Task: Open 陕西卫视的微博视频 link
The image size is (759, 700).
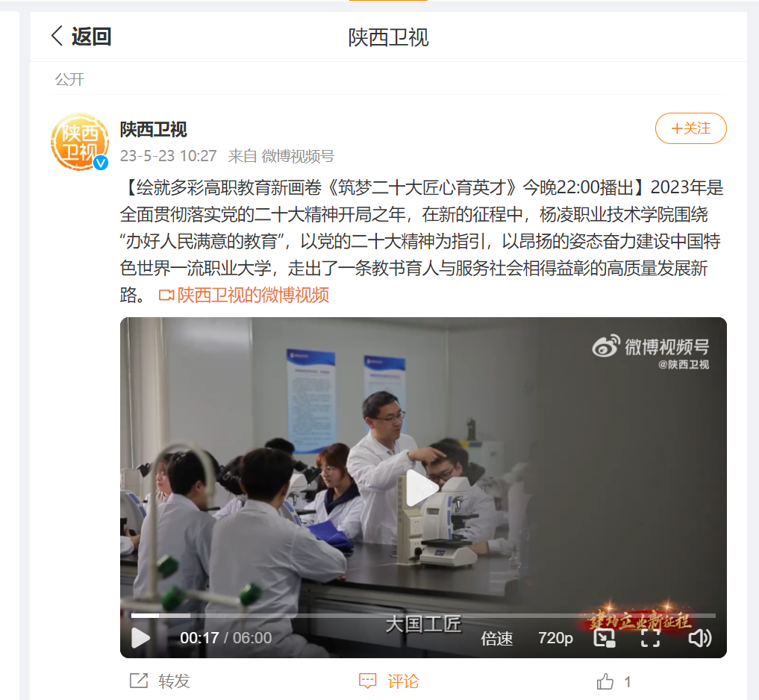Action: pyautogui.click(x=244, y=295)
